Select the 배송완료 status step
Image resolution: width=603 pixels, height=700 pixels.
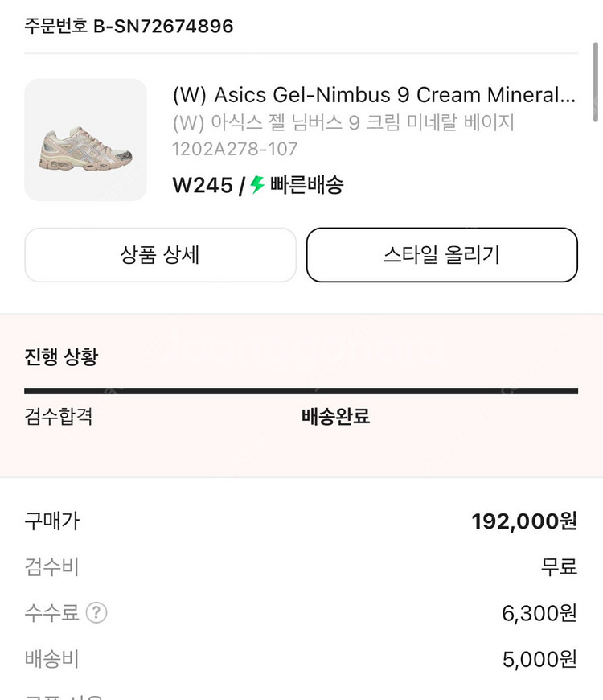pyautogui.click(x=335, y=417)
